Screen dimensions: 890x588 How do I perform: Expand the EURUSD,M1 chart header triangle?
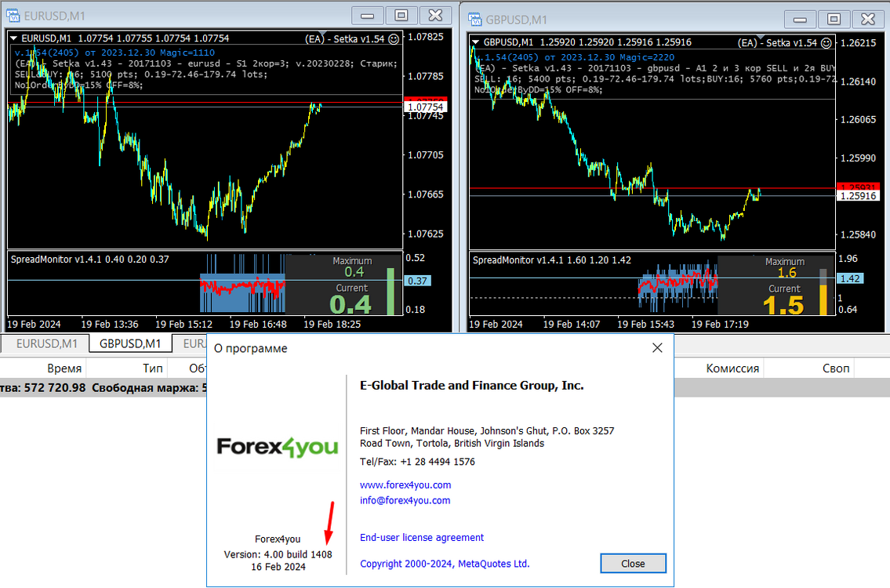13,38
